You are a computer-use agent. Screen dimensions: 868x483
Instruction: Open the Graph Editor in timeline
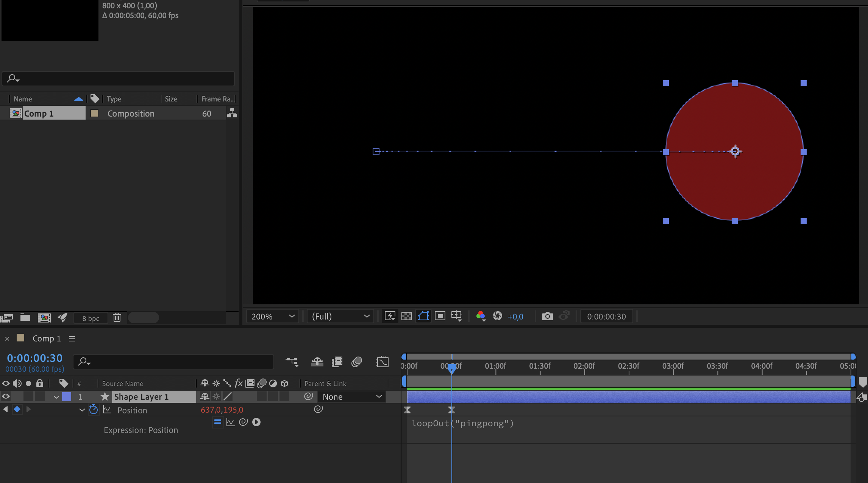point(382,362)
